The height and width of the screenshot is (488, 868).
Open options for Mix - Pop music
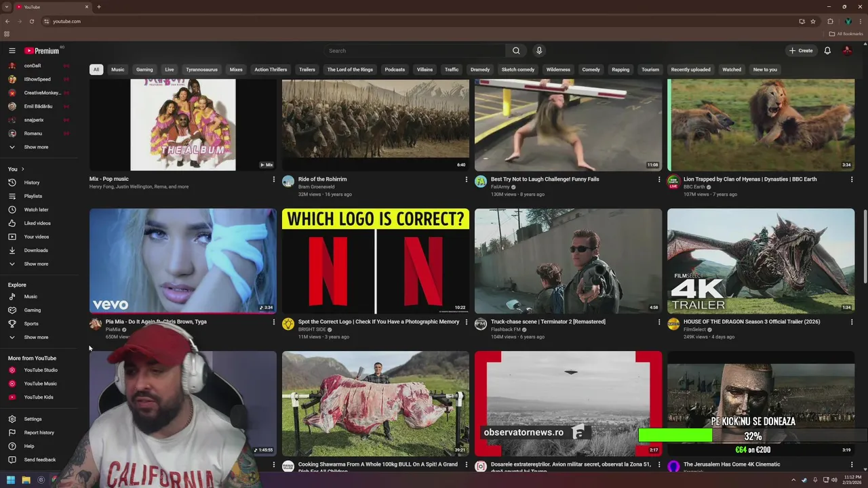(273, 180)
